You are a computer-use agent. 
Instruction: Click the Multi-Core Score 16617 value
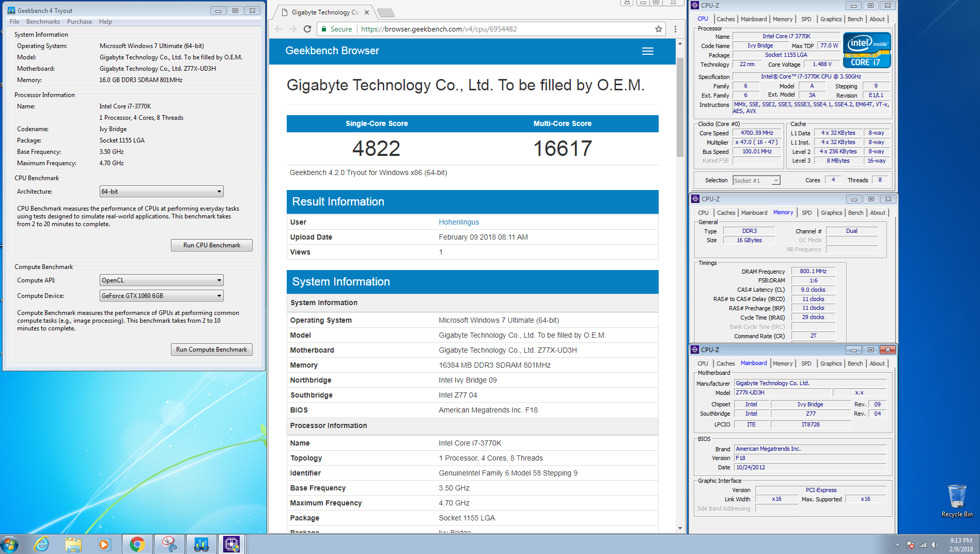(x=562, y=149)
